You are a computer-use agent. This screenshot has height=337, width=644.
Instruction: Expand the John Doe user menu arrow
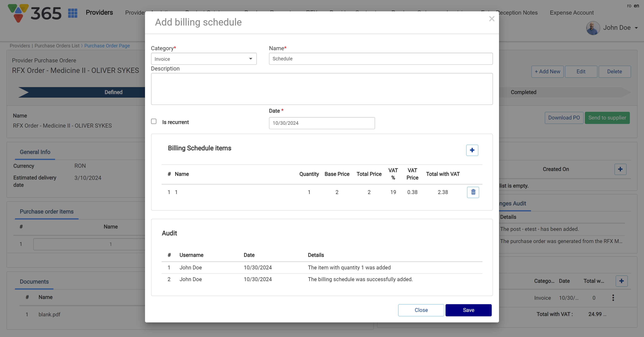pos(636,28)
